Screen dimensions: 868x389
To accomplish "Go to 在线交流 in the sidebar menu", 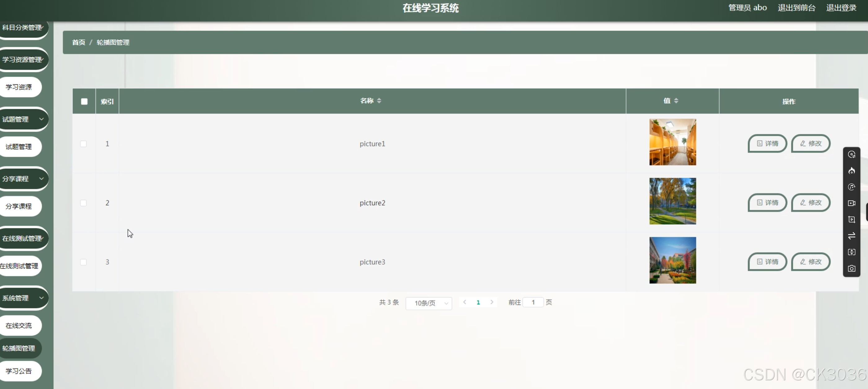I will pyautogui.click(x=19, y=325).
